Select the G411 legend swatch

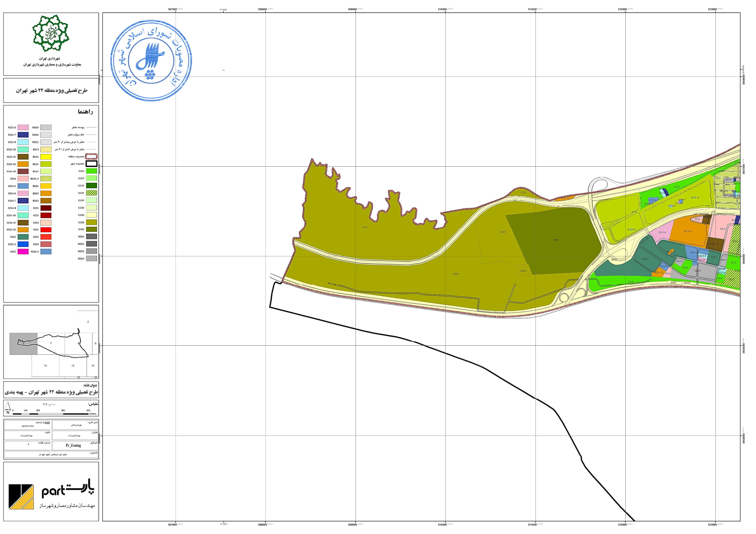coord(91,229)
